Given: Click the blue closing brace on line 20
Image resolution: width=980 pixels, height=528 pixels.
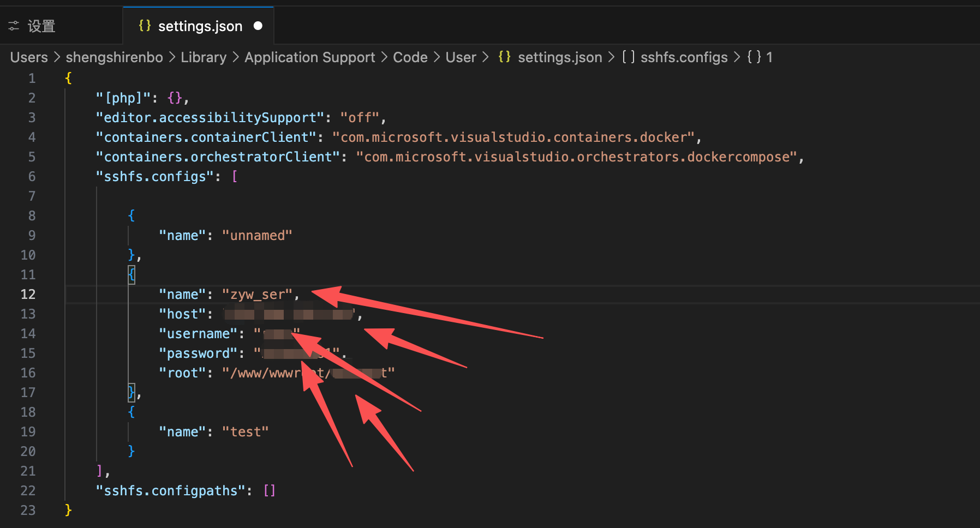Looking at the screenshot, I should [132, 452].
